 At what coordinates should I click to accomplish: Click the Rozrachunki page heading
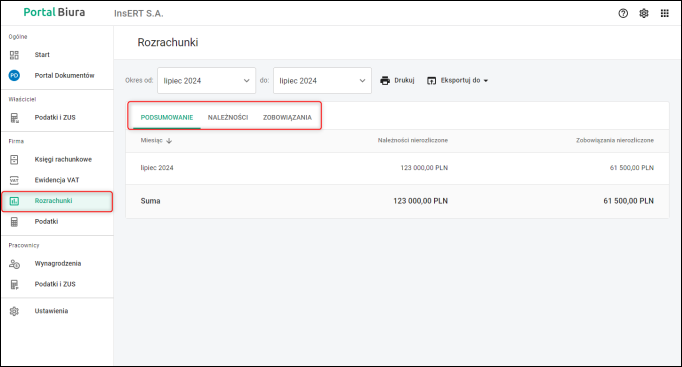(x=168, y=42)
